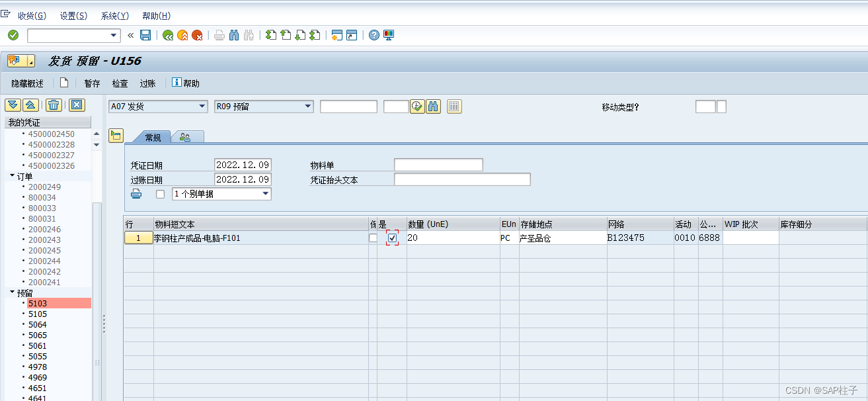The height and width of the screenshot is (401, 868).
Task: Click the tree scrollbar up arrow
Action: (x=97, y=134)
